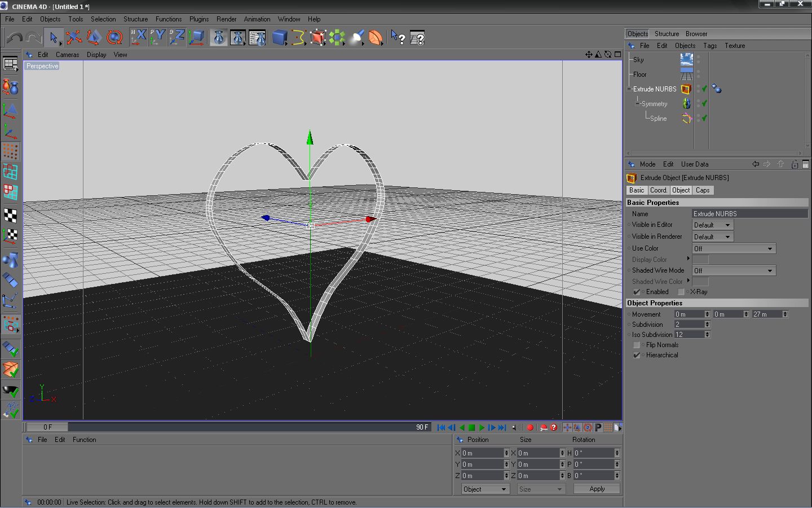Screen dimensions: 812x508
Task: Open the Object Manager Tags menu
Action: click(x=710, y=46)
